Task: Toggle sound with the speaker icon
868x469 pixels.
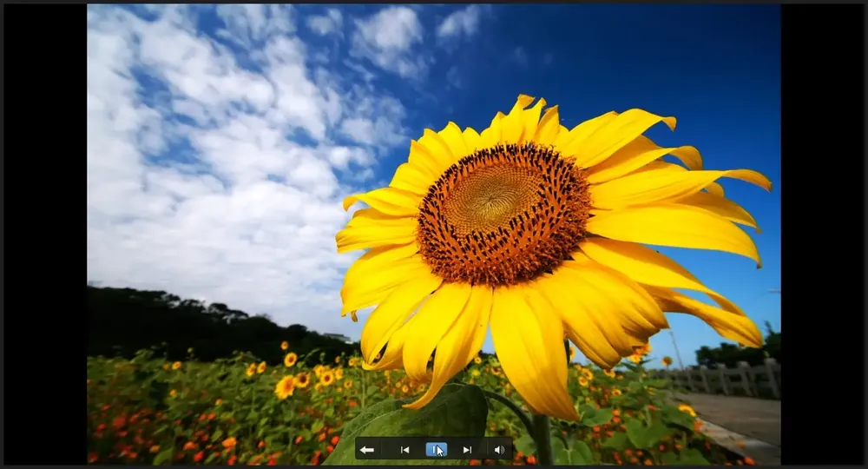Action: [499, 450]
